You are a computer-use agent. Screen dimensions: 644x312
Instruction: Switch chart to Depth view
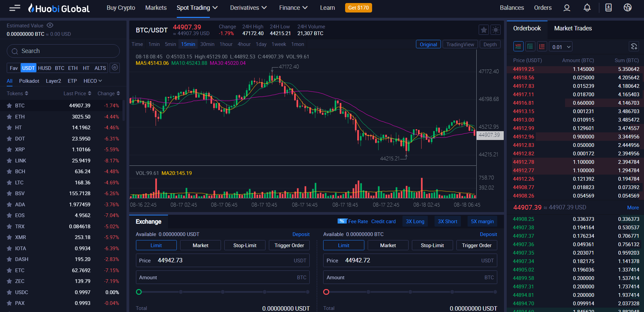tap(490, 44)
